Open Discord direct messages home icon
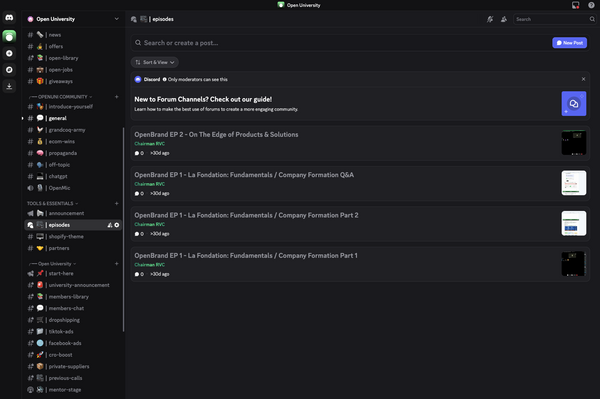The width and height of the screenshot is (600, 399). tap(9, 18)
